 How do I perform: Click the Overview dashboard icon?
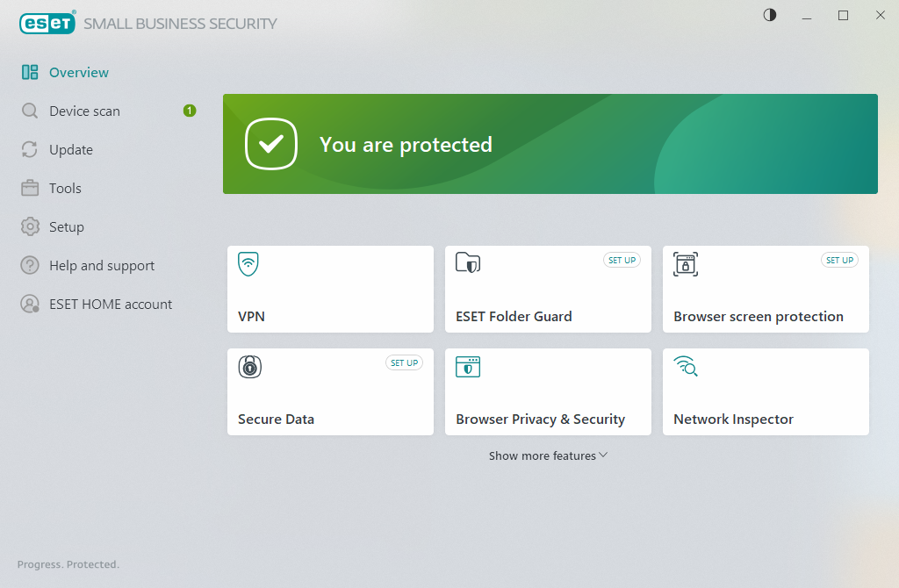(x=30, y=72)
